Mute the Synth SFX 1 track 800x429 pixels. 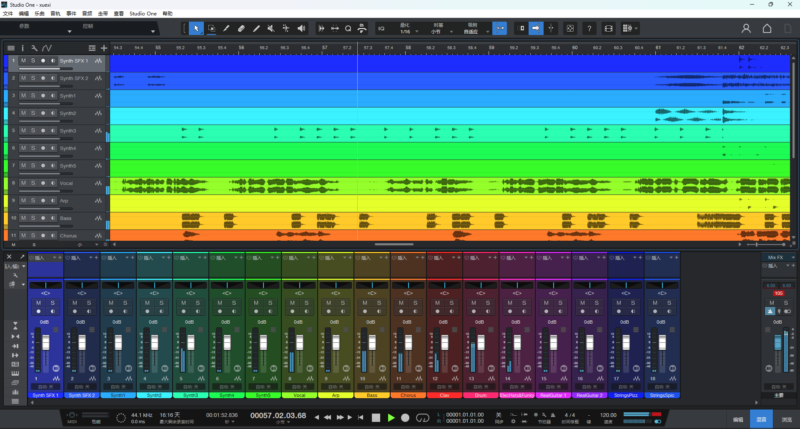[23, 61]
